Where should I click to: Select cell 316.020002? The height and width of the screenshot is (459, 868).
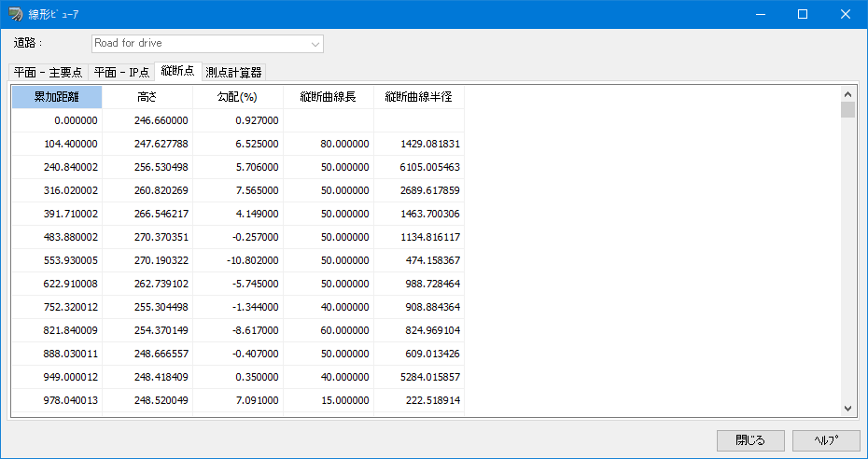[56, 190]
